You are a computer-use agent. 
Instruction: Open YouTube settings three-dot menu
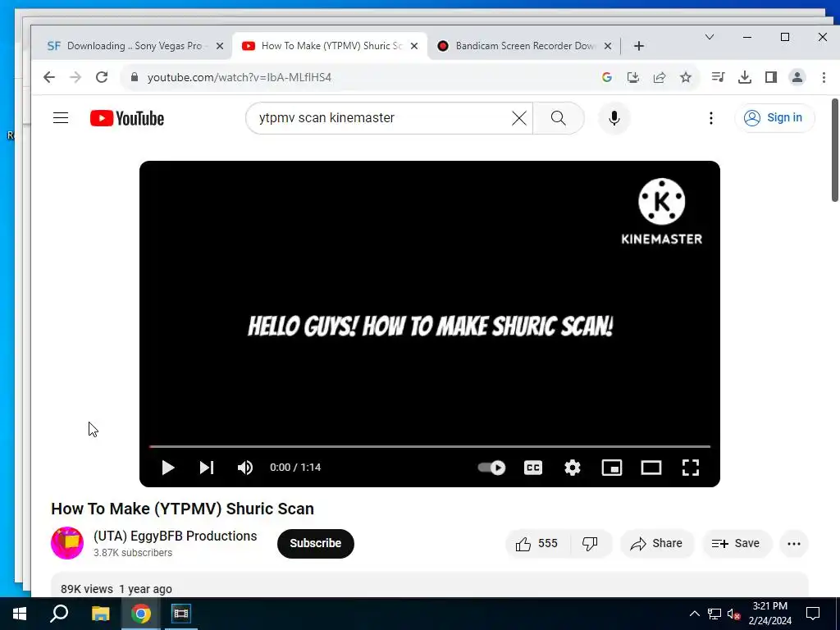[711, 118]
